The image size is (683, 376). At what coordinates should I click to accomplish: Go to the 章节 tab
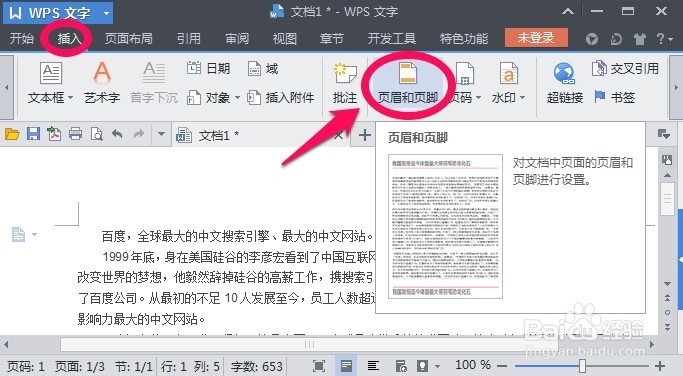point(331,39)
